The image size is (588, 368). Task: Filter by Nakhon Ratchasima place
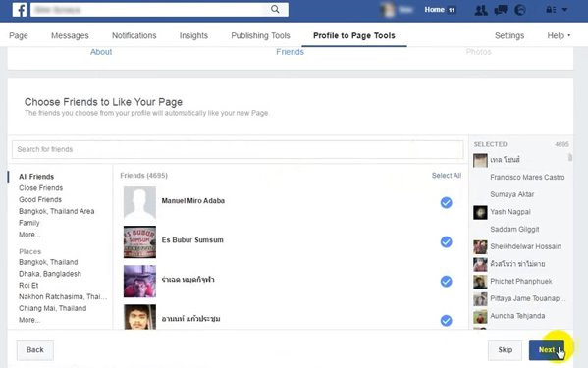pos(63,296)
